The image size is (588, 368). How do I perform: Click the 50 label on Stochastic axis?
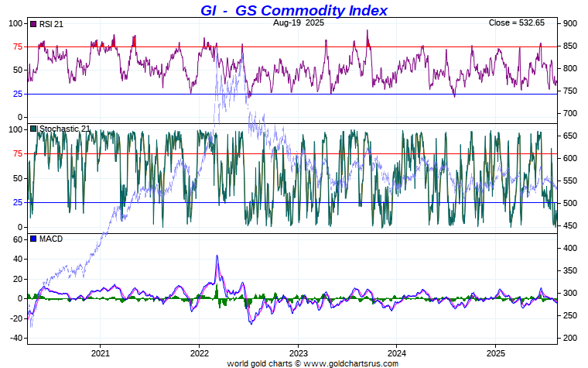pyautogui.click(x=18, y=178)
